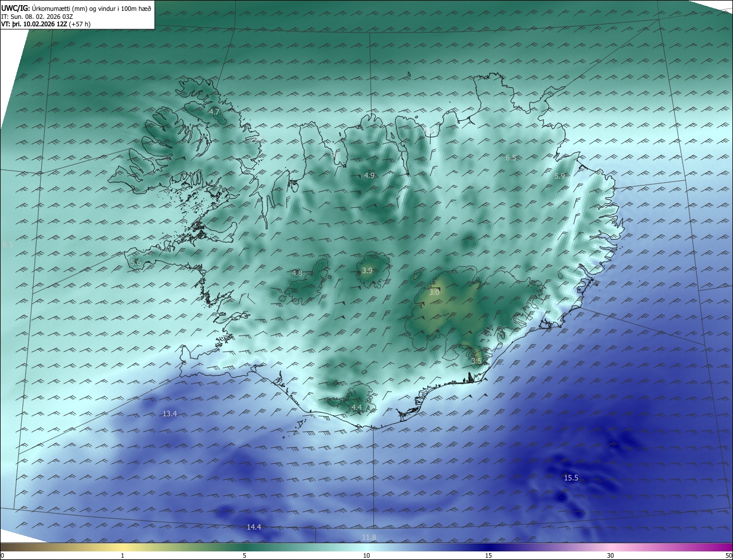Click the colorbar tick label 30
Viewport: 733px width, 560px height.
pyautogui.click(x=610, y=555)
